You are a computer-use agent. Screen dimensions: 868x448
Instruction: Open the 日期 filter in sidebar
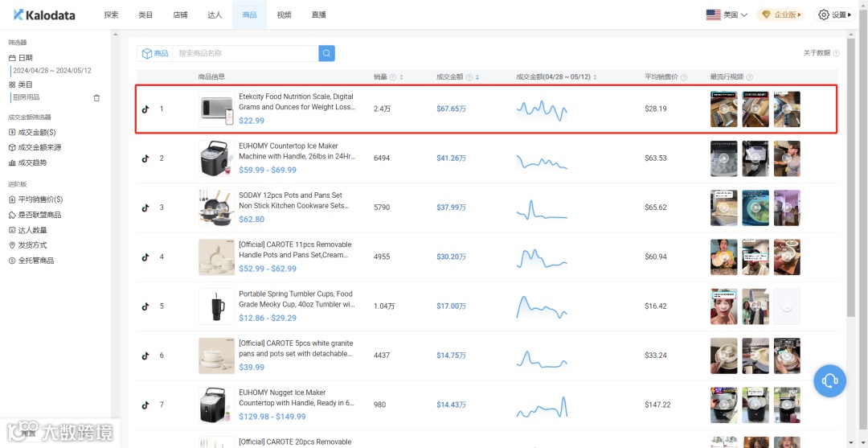point(20,58)
